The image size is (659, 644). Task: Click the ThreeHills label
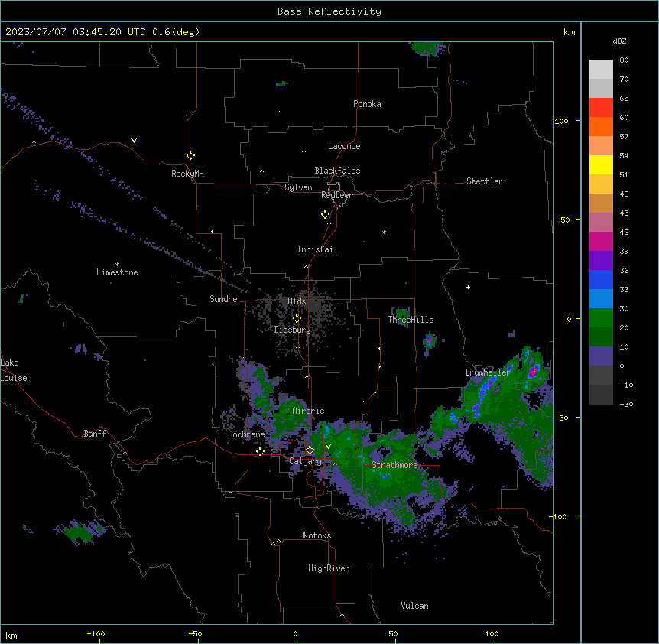[411, 320]
